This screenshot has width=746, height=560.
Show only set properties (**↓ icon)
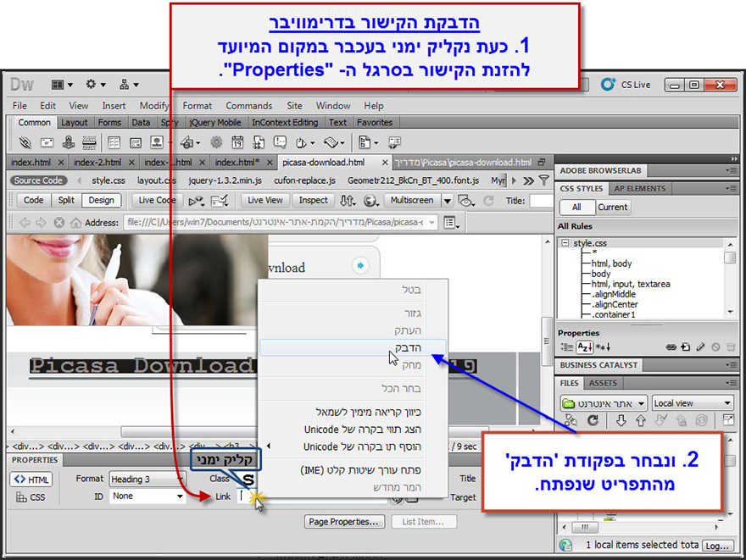[603, 347]
